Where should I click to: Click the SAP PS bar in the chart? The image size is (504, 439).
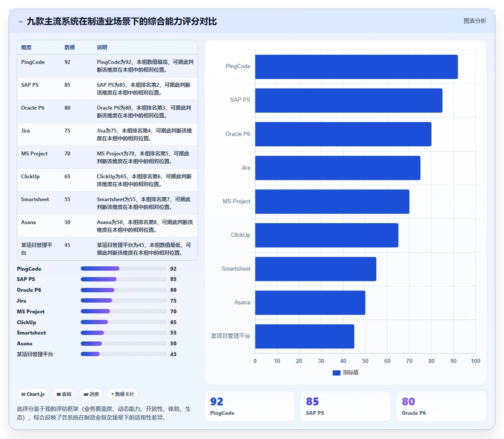[x=349, y=101]
